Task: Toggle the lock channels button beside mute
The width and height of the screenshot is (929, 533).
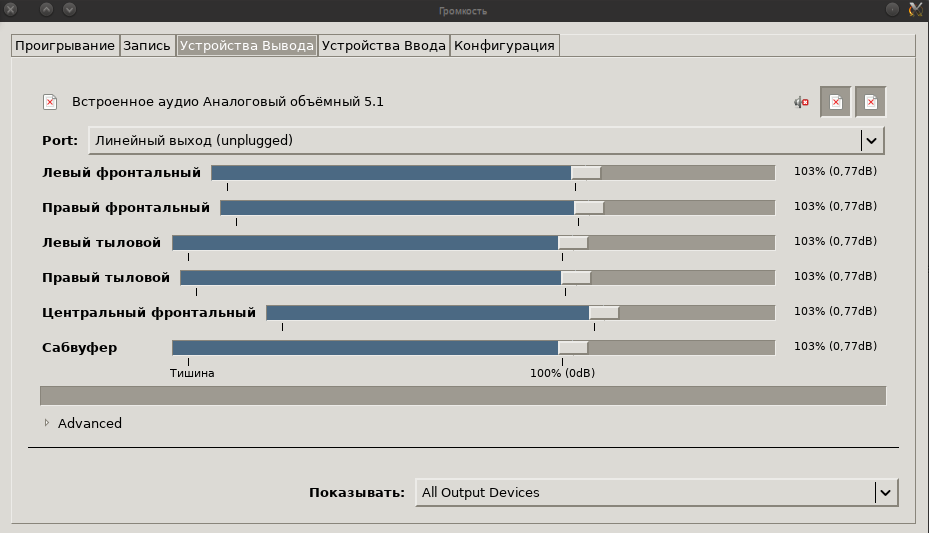Action: pos(836,102)
